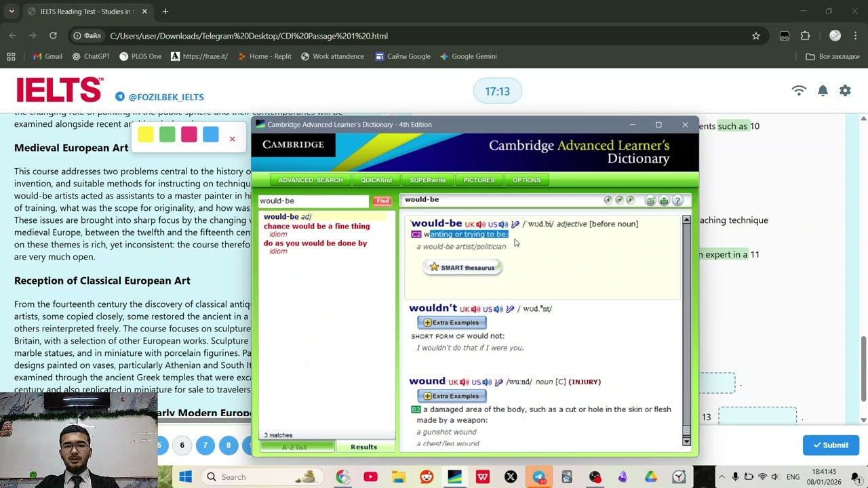Submit the IELTS reading test
Screen dimensions: 868x488
coord(831,445)
